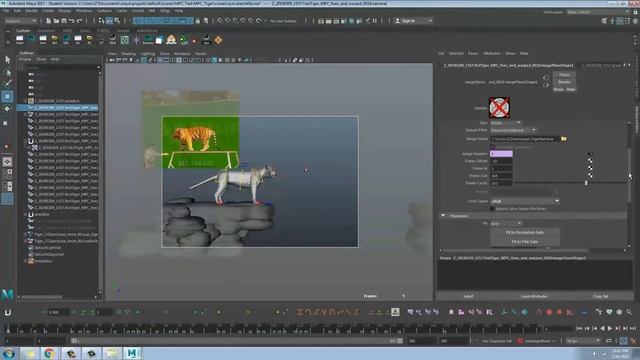Click the Maya logo icon at lower left

(7, 294)
